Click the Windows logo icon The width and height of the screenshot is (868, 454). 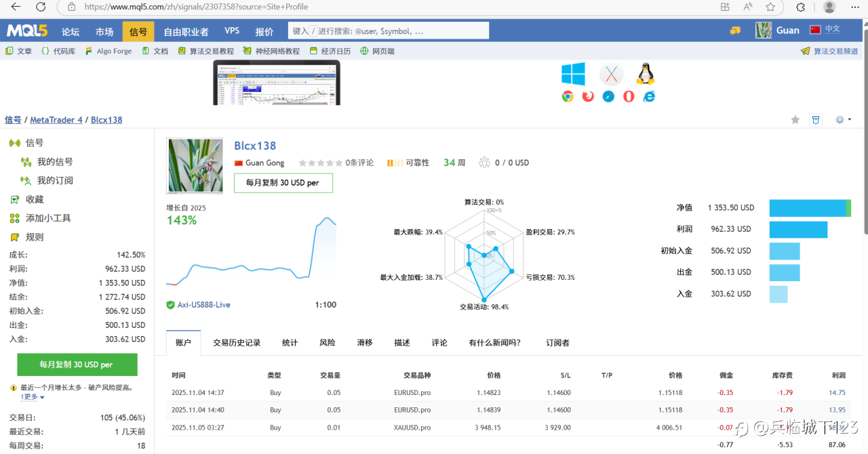573,74
